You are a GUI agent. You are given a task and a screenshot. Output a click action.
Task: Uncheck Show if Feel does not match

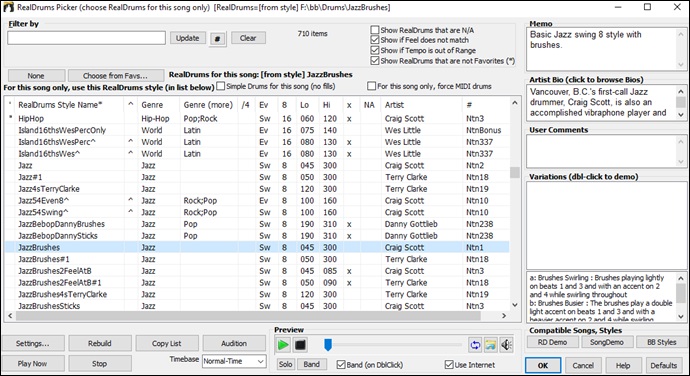click(375, 40)
